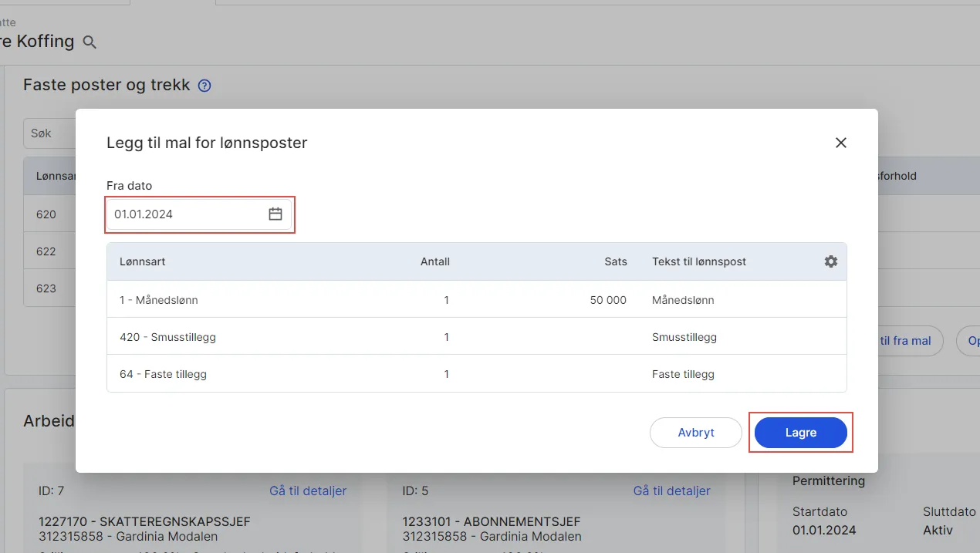The image size is (980, 553).
Task: Open help icon next to Faste poster og trekk
Action: (204, 86)
